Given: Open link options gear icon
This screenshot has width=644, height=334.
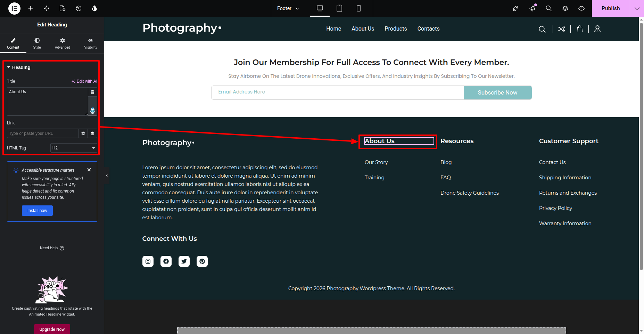Looking at the screenshot, I should 83,133.
